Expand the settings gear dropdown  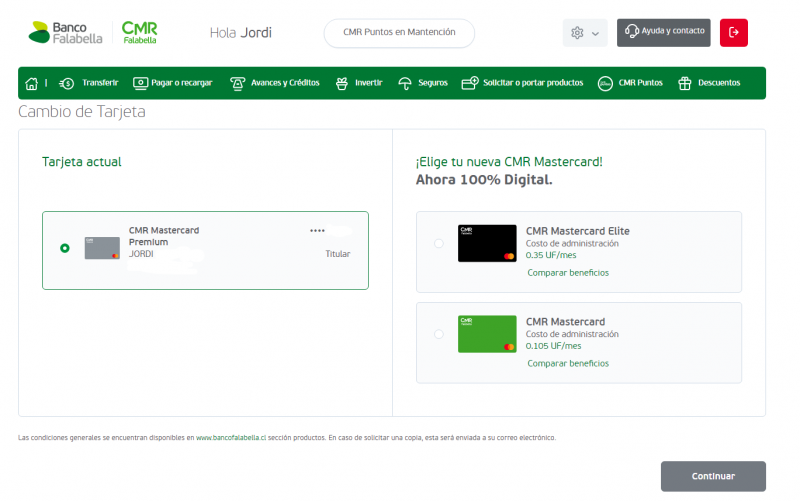pyautogui.click(x=585, y=33)
